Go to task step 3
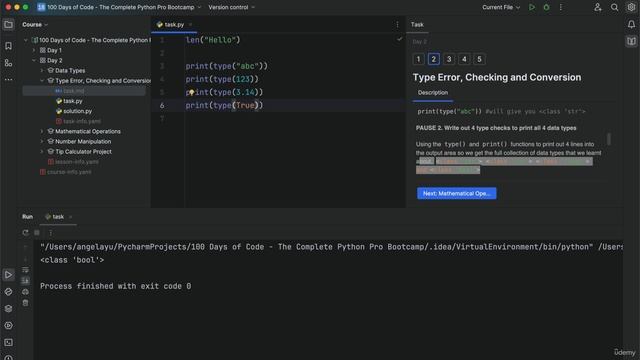This screenshot has height=360, width=640. (x=449, y=59)
